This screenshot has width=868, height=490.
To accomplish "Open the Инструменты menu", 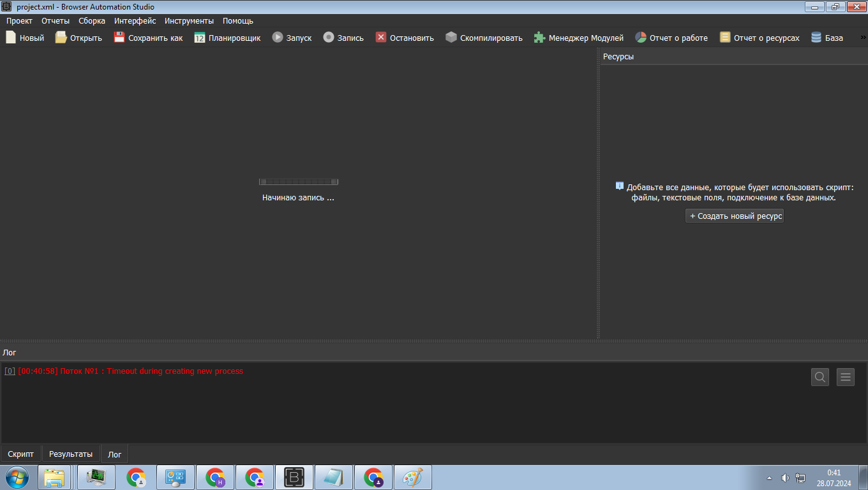I will coord(189,20).
